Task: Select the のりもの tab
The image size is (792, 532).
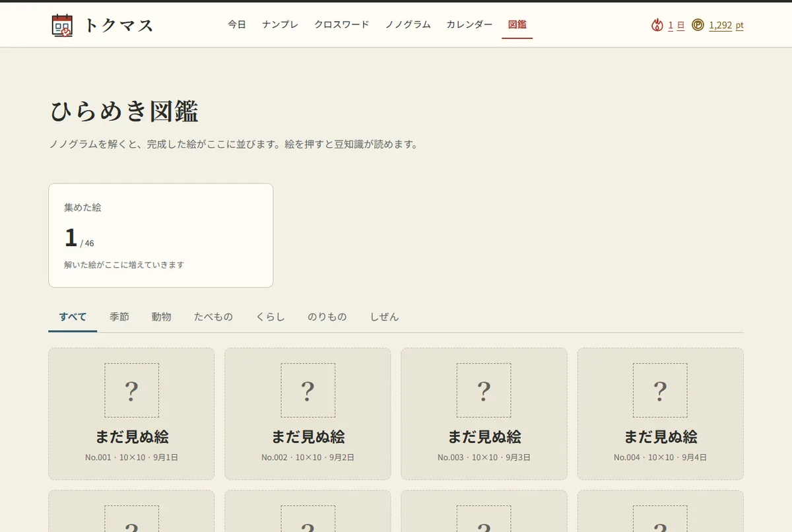Action: point(327,317)
